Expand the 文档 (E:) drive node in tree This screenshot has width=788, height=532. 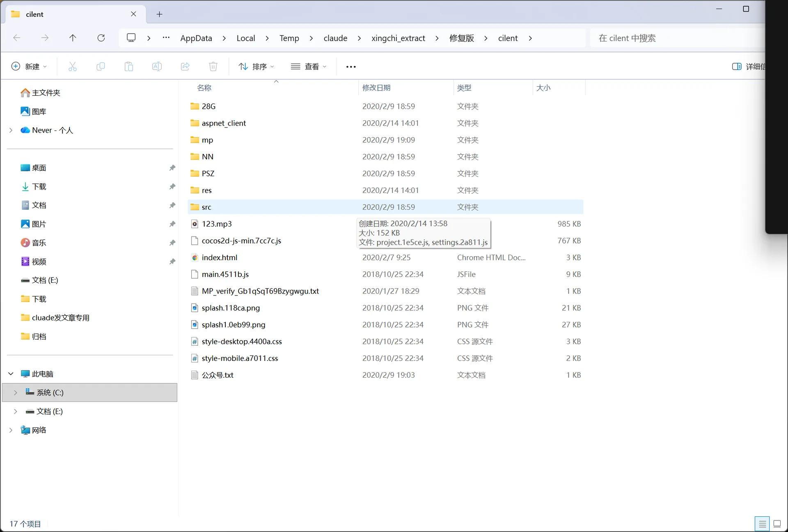[16, 411]
